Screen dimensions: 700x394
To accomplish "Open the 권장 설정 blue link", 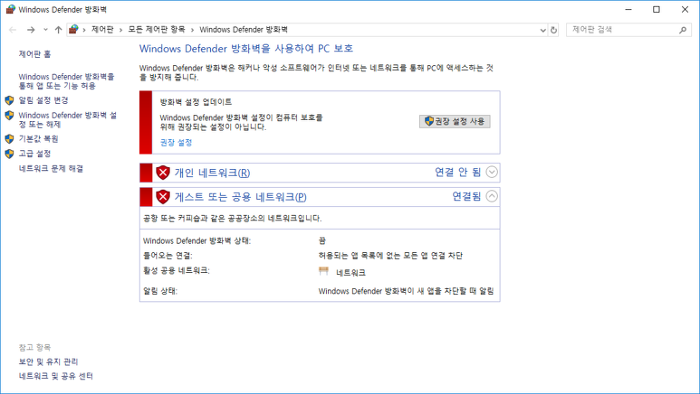I will click(x=176, y=142).
